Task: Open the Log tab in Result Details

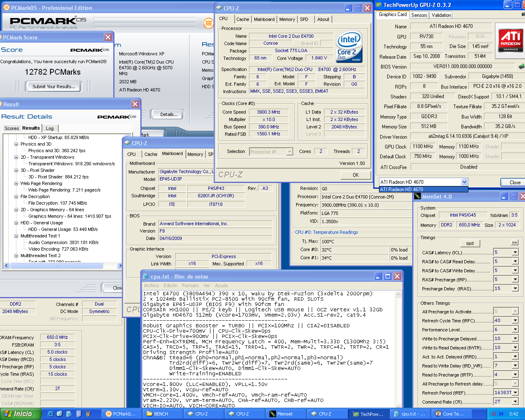Action: (x=50, y=128)
